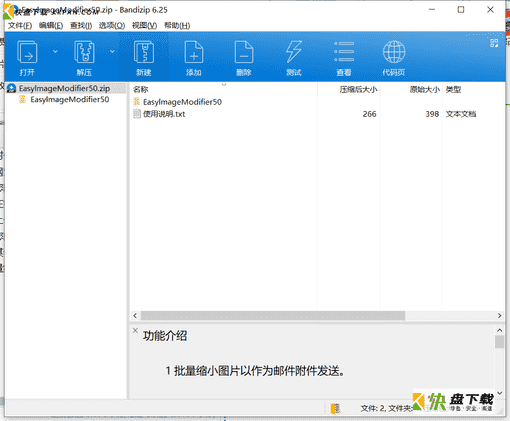Click the 添加 (Add) file icon
Screen dimensions: 510x421
[194, 52]
